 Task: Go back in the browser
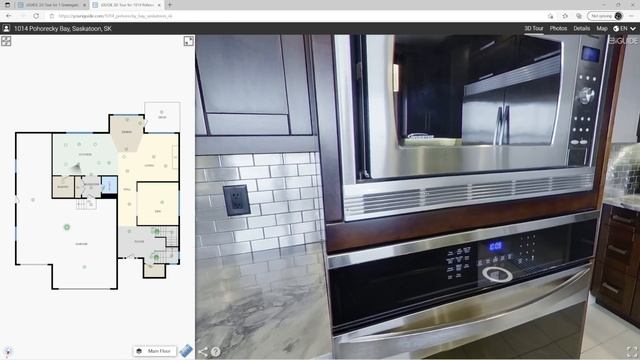coord(9,16)
